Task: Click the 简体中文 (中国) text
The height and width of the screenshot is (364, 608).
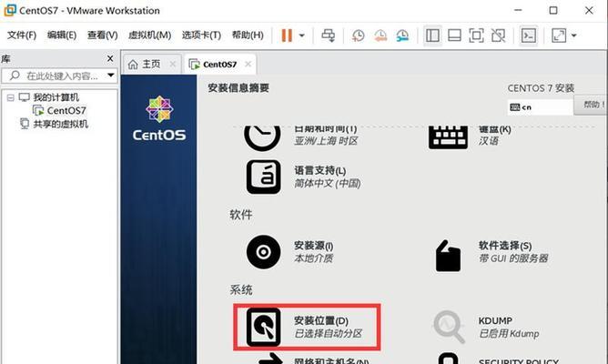Action: pos(328,183)
